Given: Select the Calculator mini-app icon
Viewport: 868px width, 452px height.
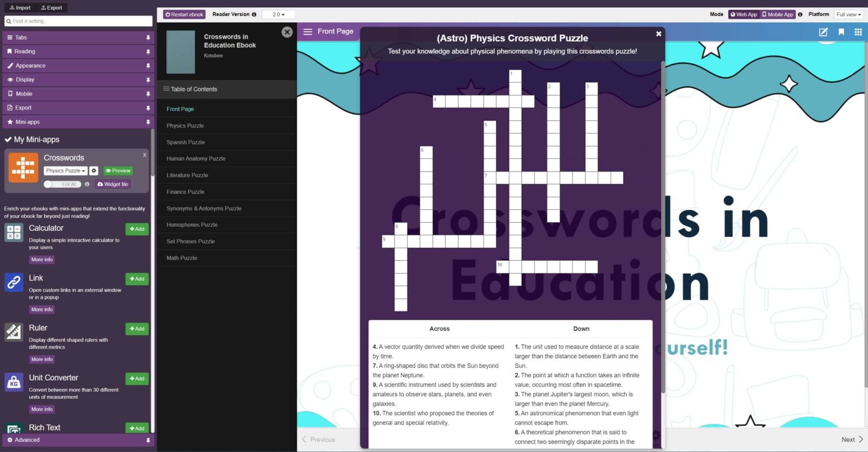Looking at the screenshot, I should pyautogui.click(x=14, y=232).
